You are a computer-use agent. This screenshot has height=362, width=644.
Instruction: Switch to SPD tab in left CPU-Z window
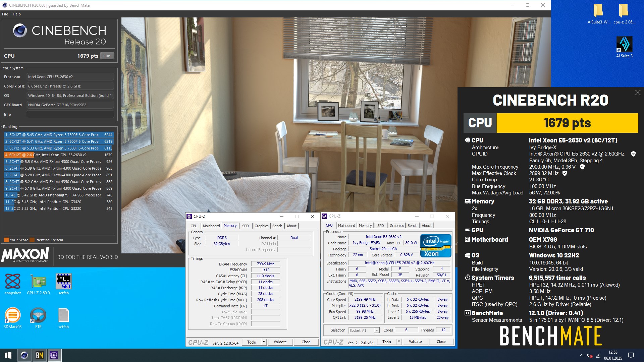[x=246, y=226]
